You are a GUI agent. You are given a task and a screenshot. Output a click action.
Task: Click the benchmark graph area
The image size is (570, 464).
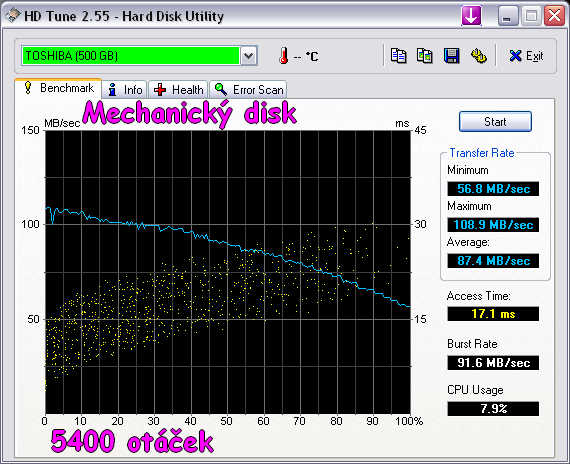pyautogui.click(x=228, y=272)
